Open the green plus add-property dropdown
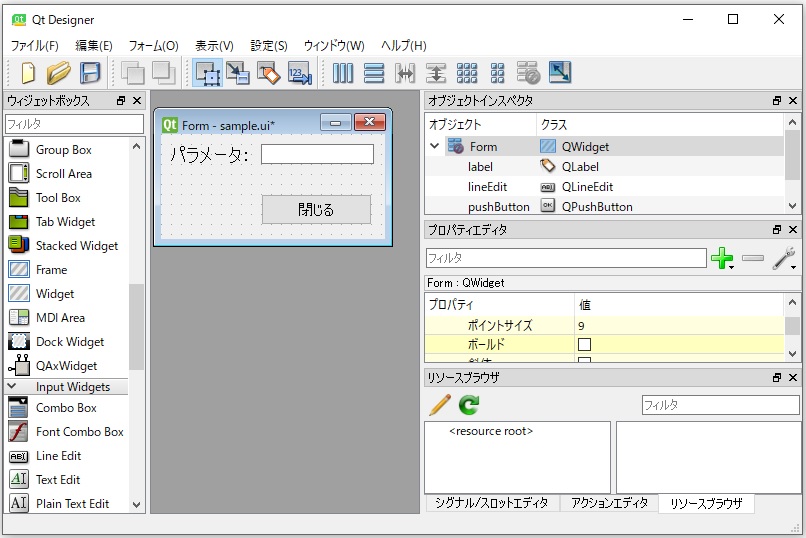806x538 pixels. [x=722, y=259]
